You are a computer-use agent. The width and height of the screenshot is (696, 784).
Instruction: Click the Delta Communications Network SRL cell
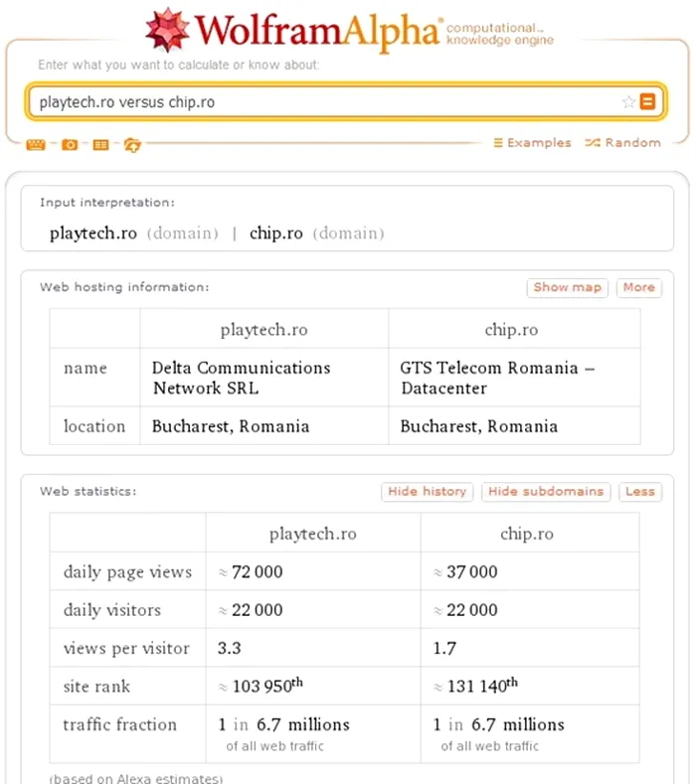(264, 378)
